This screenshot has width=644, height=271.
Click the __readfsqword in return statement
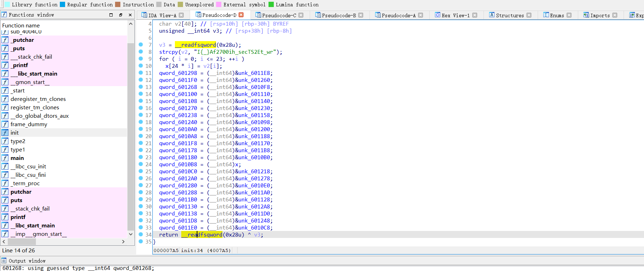pyautogui.click(x=202, y=235)
